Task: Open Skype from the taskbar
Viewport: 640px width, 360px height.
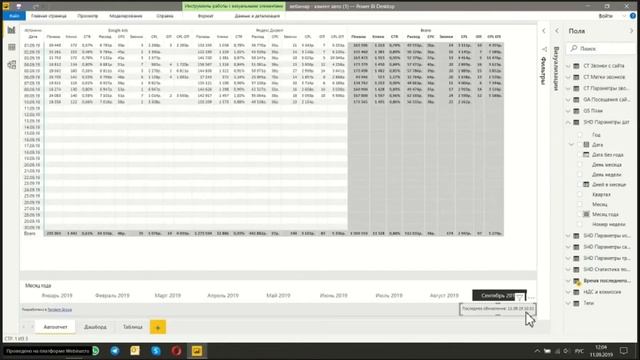Action: pyautogui.click(x=156, y=351)
